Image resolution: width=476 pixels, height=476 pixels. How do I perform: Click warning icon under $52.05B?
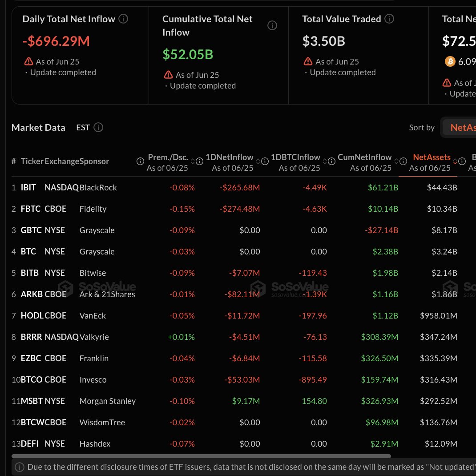click(x=168, y=75)
